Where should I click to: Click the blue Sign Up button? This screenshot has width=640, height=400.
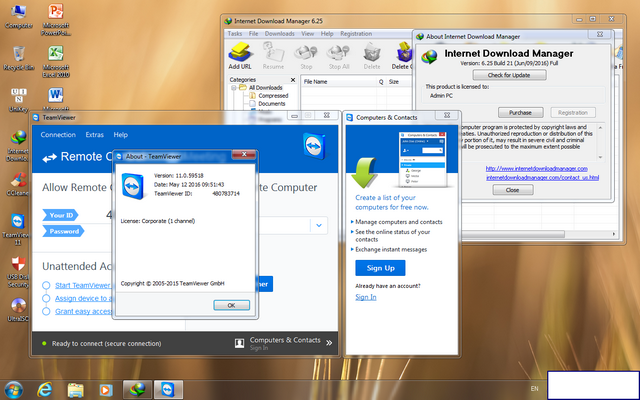click(380, 268)
